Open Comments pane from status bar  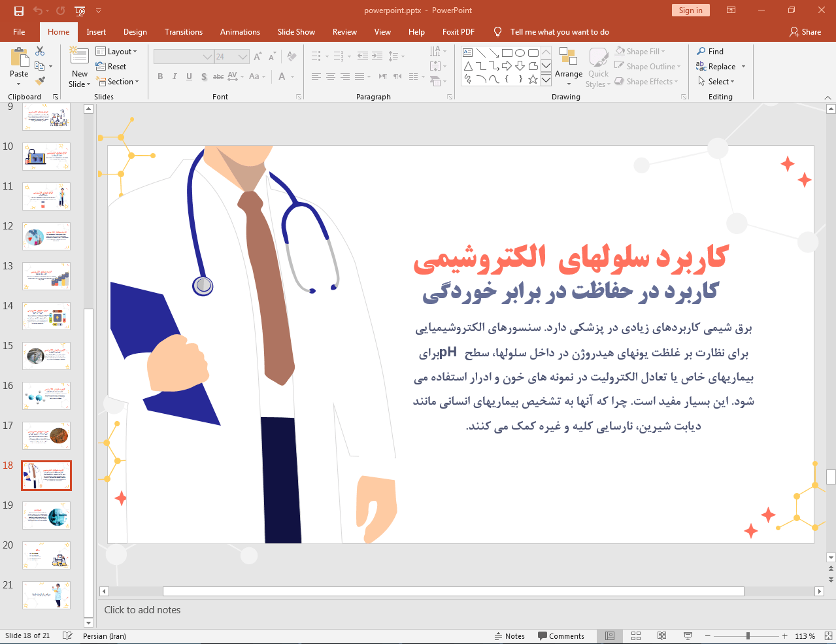[561, 636]
